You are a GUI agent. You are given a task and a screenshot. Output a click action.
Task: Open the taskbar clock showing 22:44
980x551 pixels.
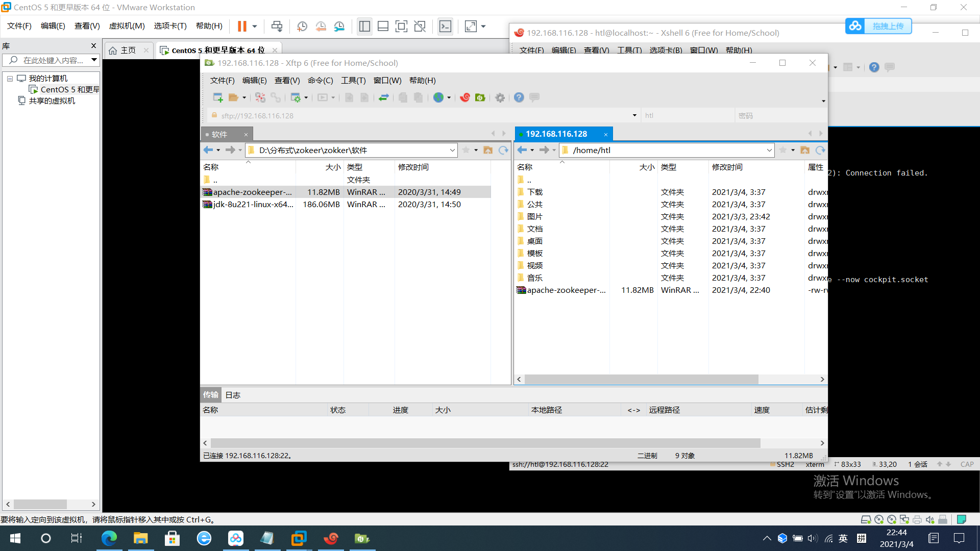[896, 538]
